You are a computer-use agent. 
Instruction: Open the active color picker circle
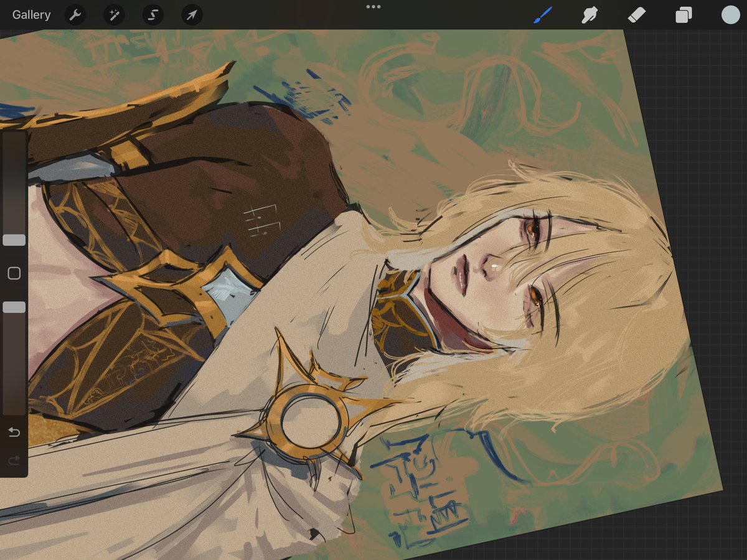(730, 15)
